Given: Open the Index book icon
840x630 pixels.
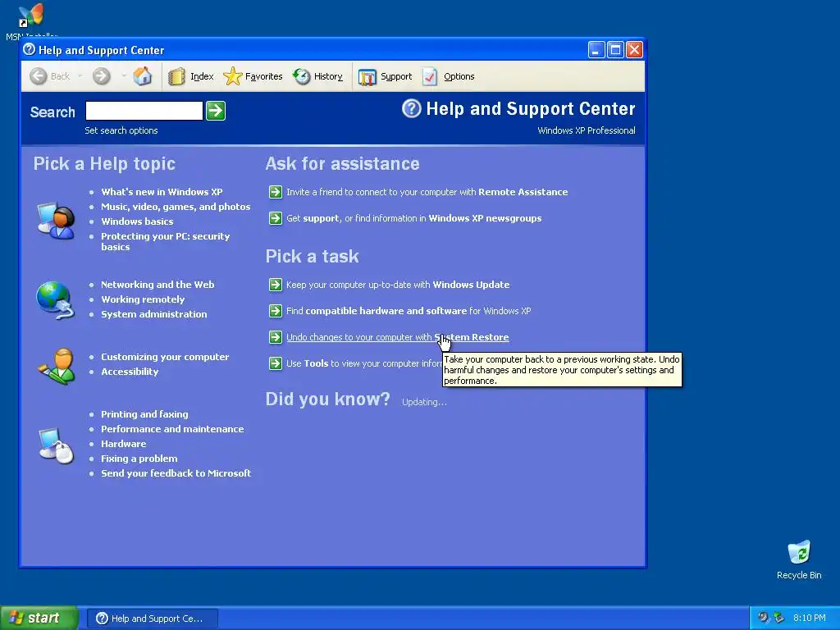Looking at the screenshot, I should pos(176,76).
